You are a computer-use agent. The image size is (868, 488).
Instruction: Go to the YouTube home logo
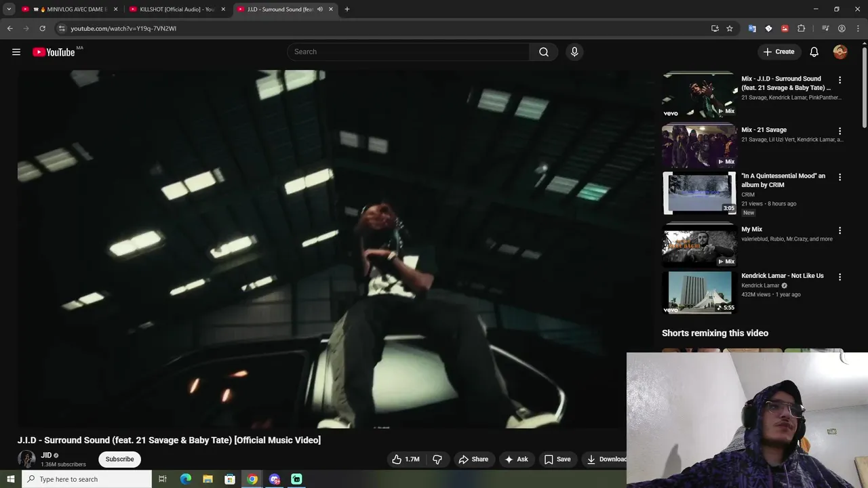click(x=54, y=52)
